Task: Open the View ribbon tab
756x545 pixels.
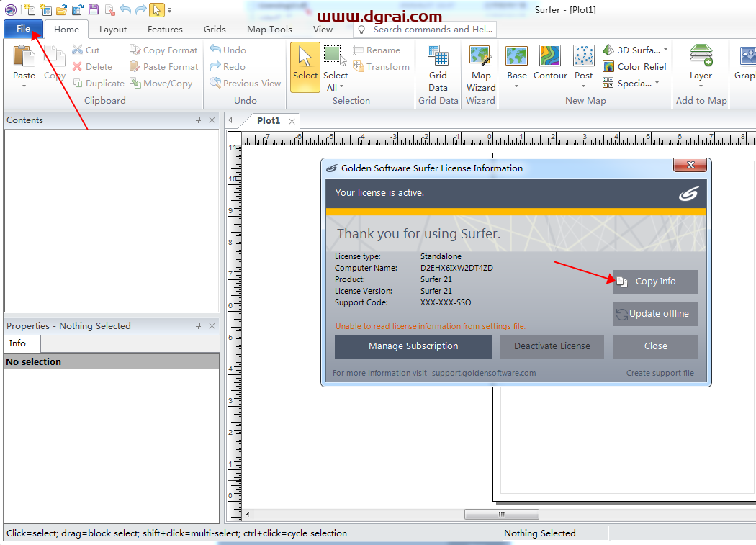Action: click(323, 30)
